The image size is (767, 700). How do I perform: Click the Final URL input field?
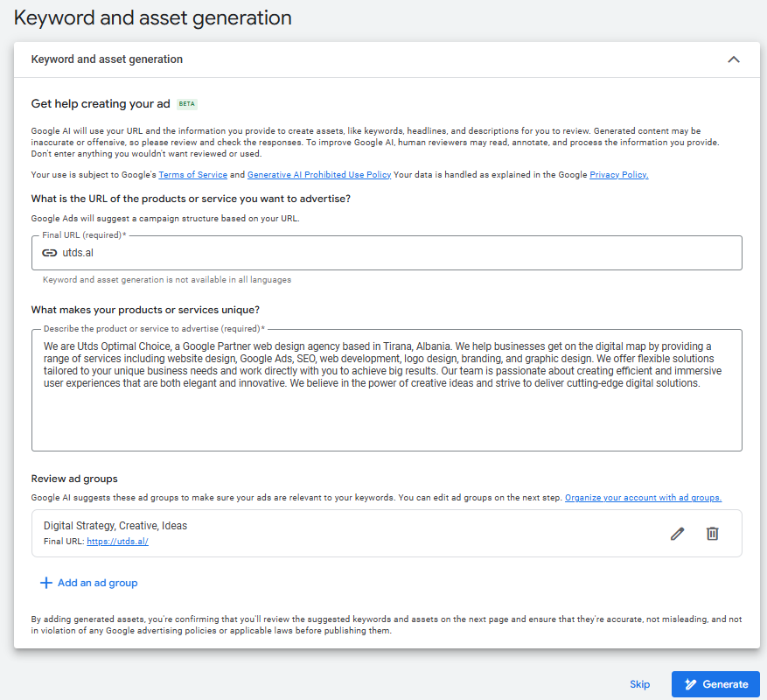tap(387, 253)
